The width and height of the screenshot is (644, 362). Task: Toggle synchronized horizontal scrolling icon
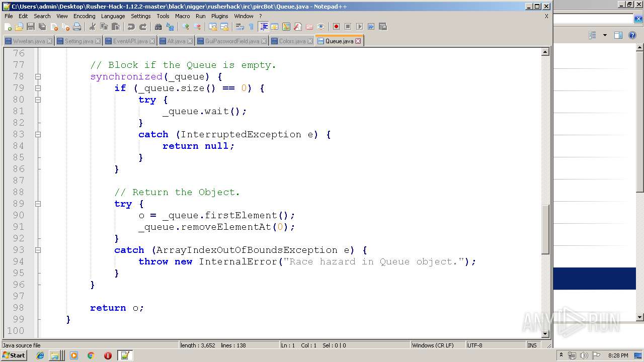(x=224, y=27)
